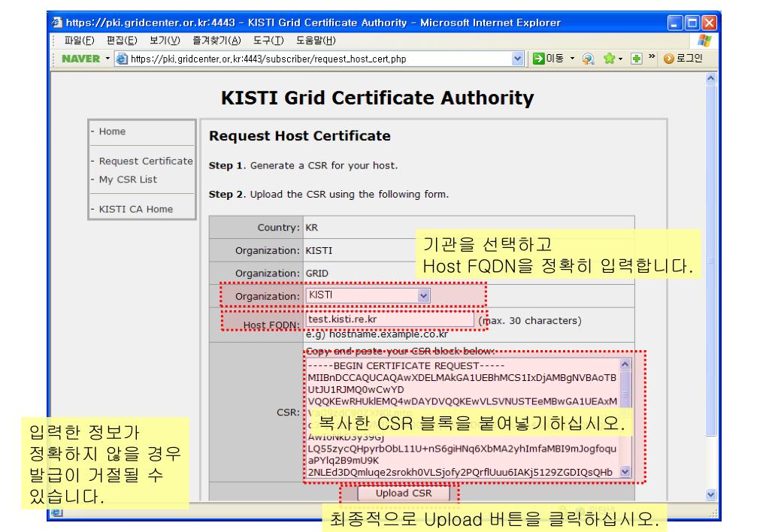
Task: Click the page icon beside the address URL
Action: (122, 59)
